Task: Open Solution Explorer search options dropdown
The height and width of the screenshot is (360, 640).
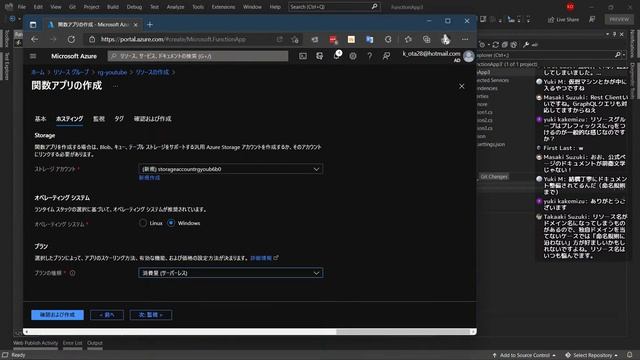Action: (624, 55)
